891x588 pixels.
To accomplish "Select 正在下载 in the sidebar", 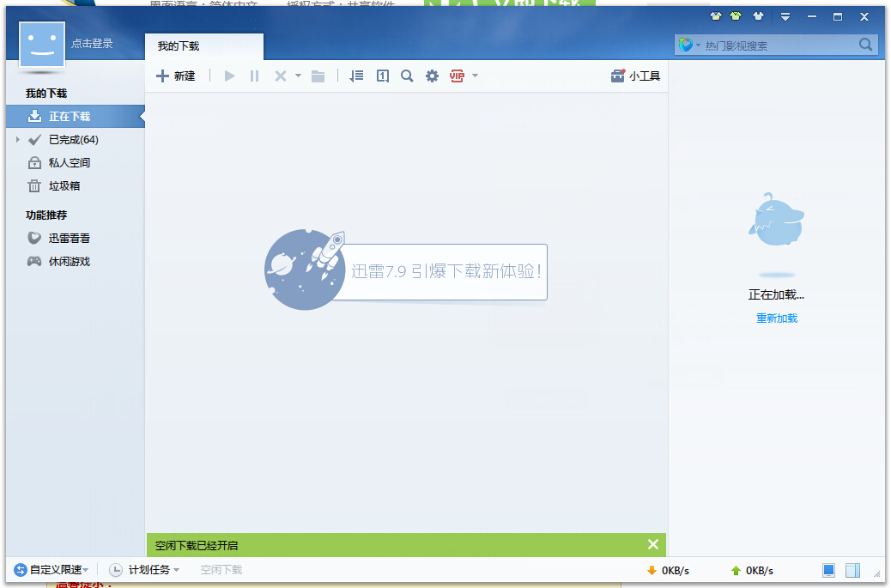I will coord(76,117).
